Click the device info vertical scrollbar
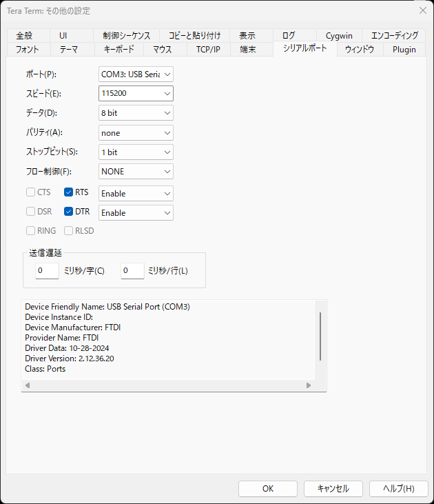434x504 pixels. click(320, 336)
